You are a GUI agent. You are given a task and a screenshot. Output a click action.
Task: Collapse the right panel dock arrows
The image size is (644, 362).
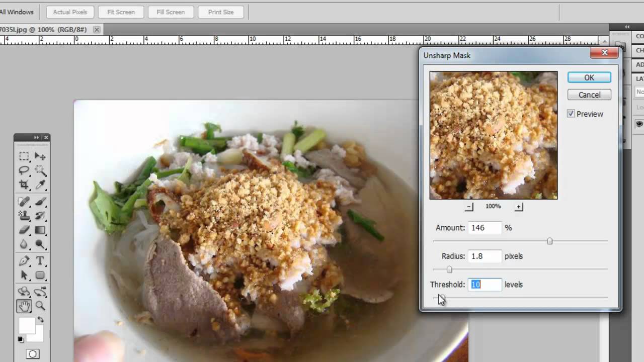pos(627,27)
